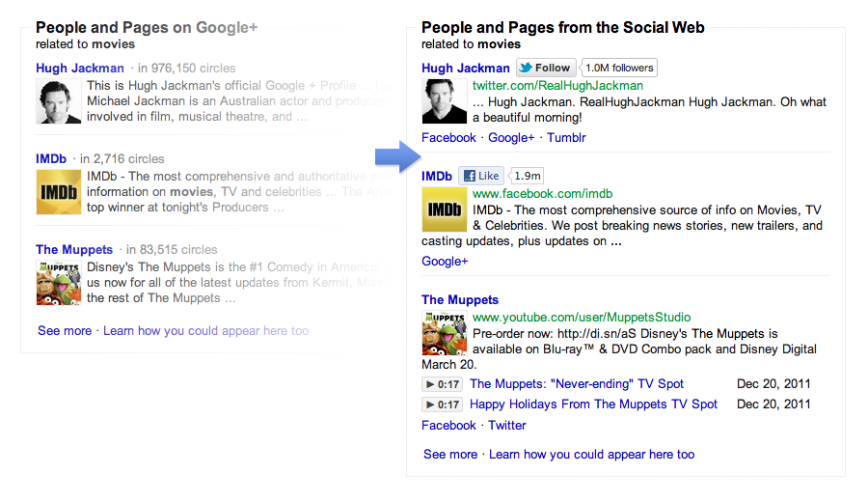Click Hugh Jackman's photo in right panel
The height and width of the screenshot is (502, 868).
[x=445, y=101]
